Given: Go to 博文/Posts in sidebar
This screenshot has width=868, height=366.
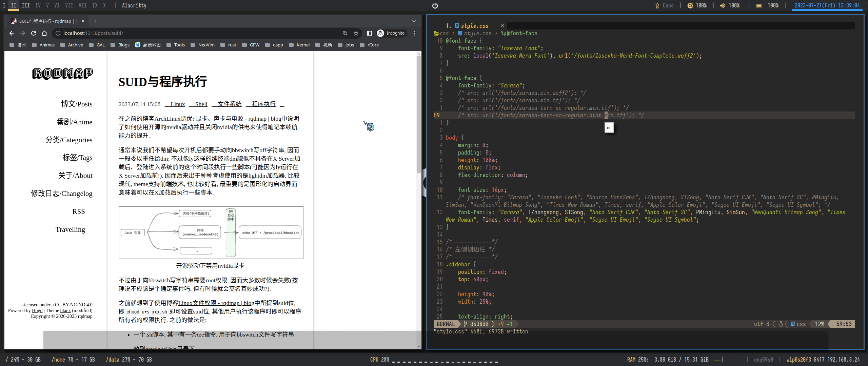Looking at the screenshot, I should (x=77, y=104).
